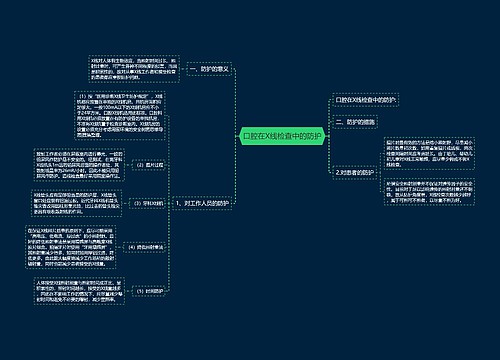
Task: Click the note box beside (3) 牙科X线机
Action: click(x=76, y=203)
